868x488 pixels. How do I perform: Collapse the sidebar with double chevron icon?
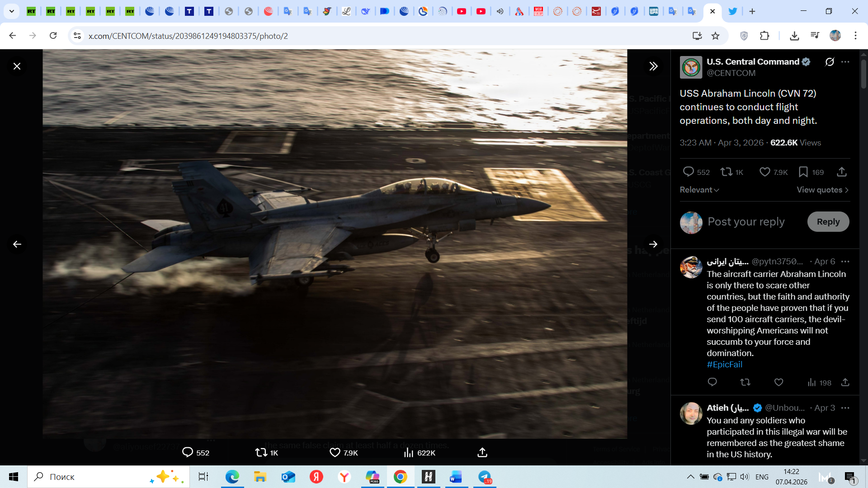pos(653,66)
